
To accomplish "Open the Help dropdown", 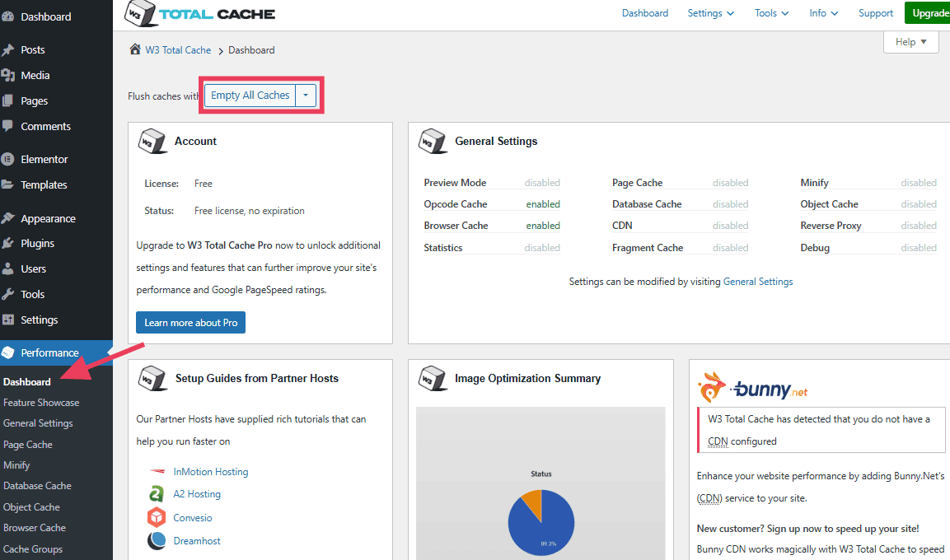I will click(x=910, y=41).
